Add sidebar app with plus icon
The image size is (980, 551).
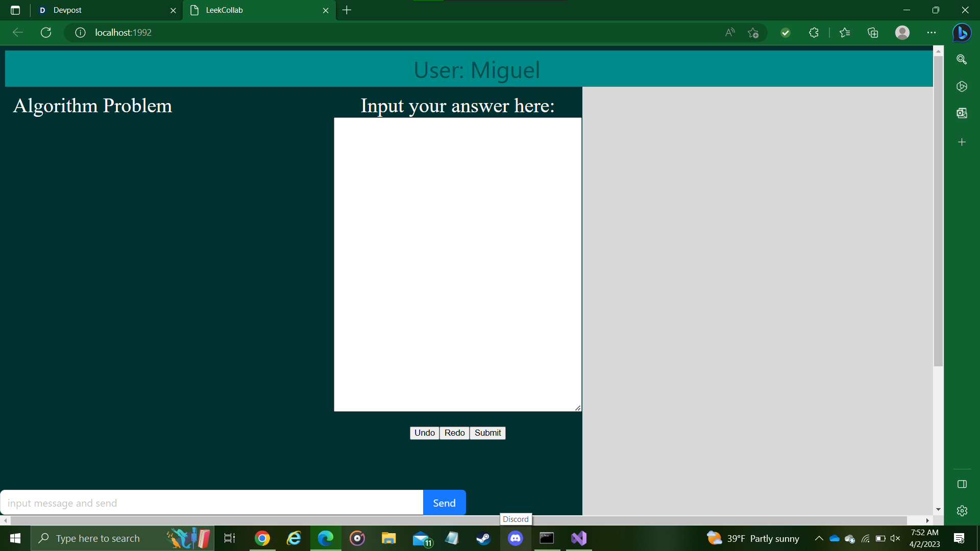click(962, 142)
